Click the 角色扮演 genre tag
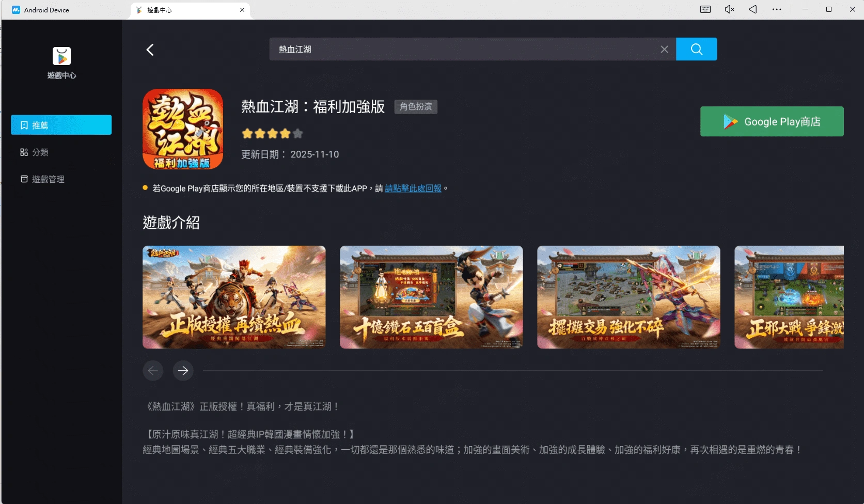Screen dimensions: 864x504 click(x=416, y=107)
